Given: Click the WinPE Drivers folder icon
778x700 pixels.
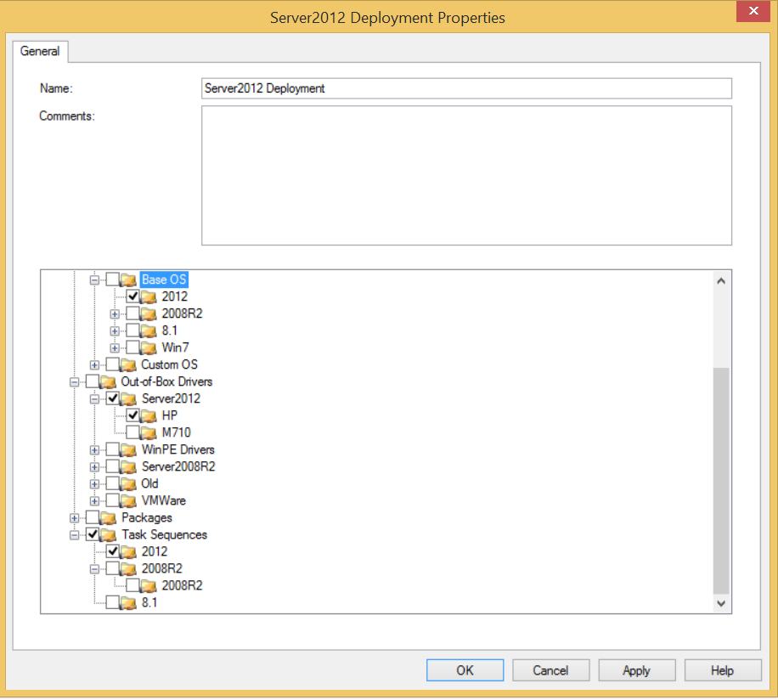Looking at the screenshot, I should [128, 450].
